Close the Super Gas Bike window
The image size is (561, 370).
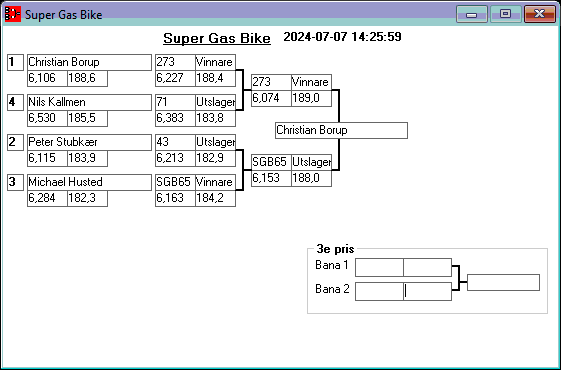point(539,14)
